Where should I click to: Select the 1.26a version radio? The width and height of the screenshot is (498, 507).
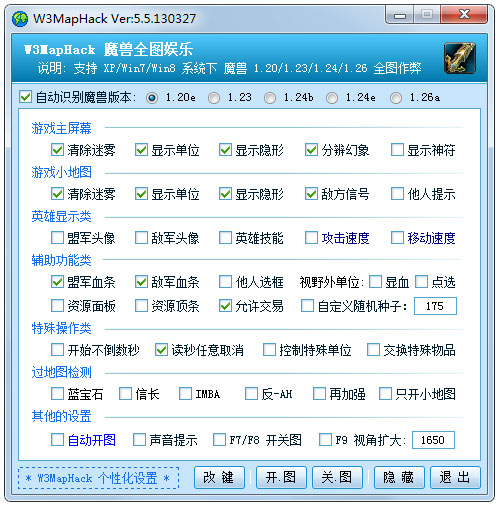396,98
